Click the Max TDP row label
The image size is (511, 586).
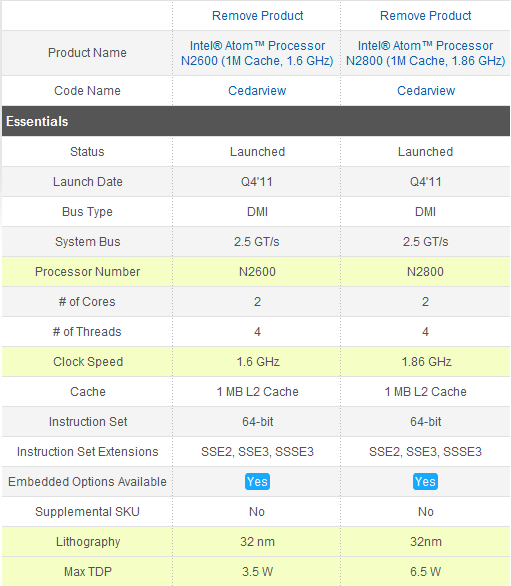pyautogui.click(x=88, y=572)
